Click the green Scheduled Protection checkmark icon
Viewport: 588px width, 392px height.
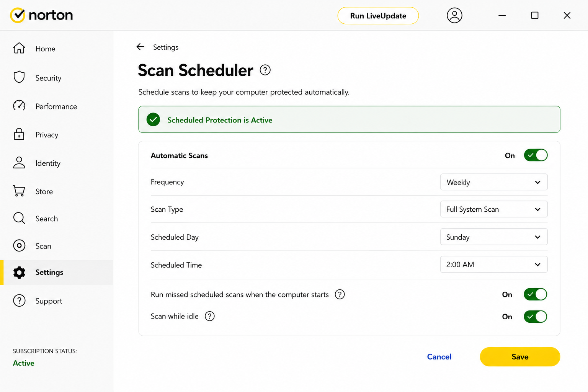click(153, 119)
